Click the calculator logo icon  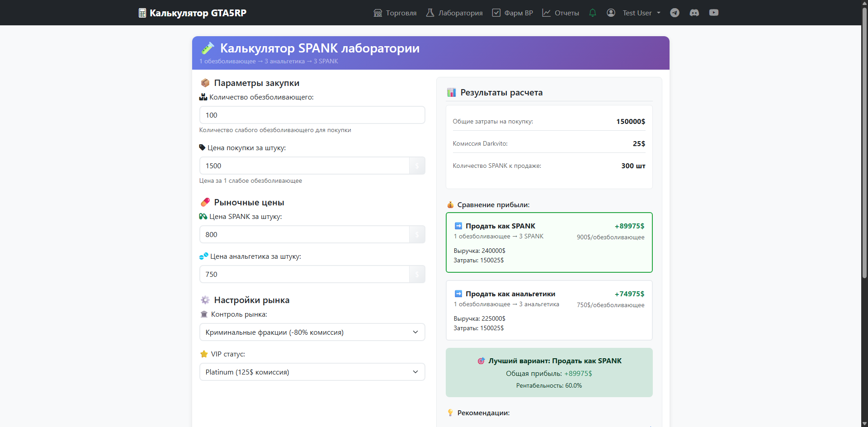click(142, 13)
